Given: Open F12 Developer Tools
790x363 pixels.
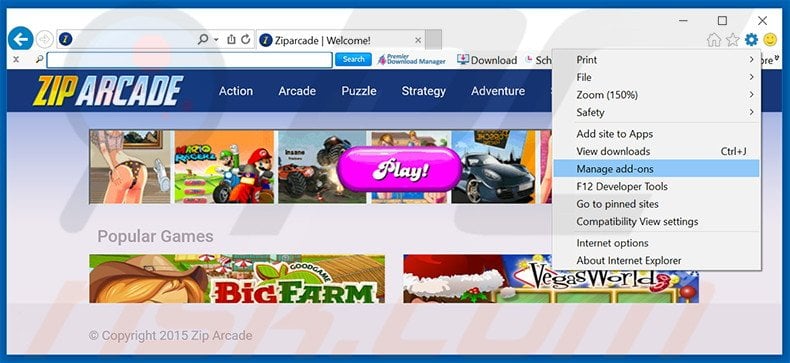Looking at the screenshot, I should coord(656,187).
